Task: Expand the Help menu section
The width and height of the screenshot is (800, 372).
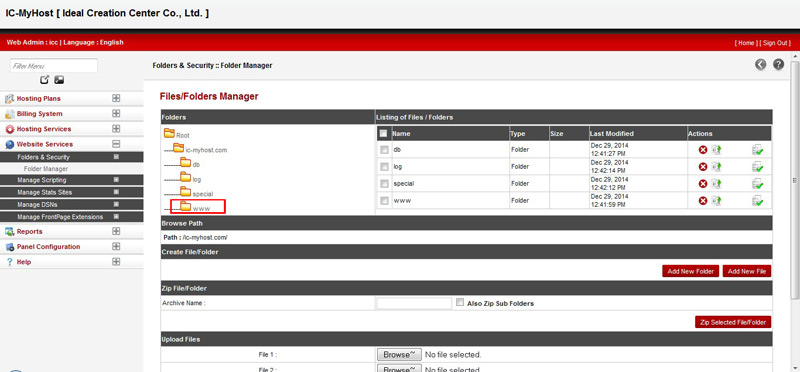Action: (x=116, y=262)
